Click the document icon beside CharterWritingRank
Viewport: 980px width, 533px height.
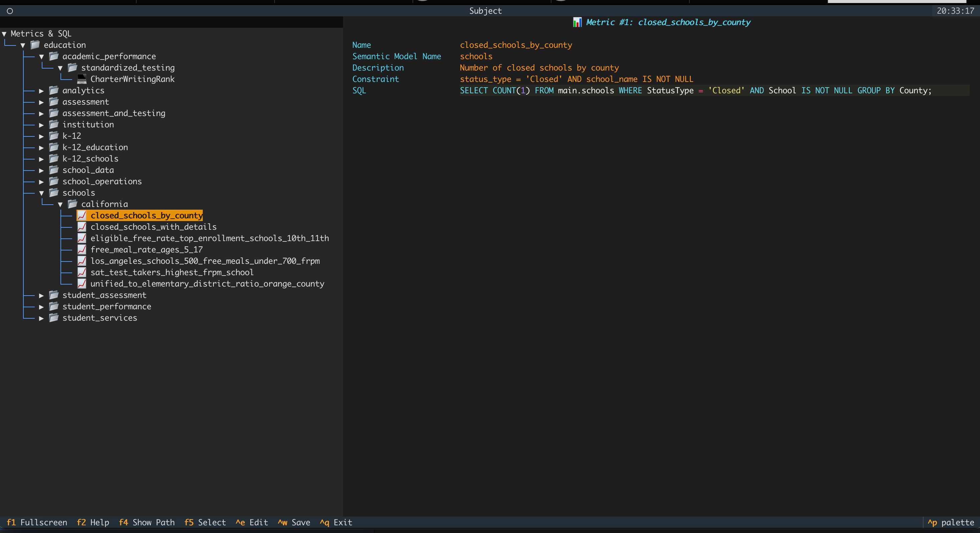point(81,79)
